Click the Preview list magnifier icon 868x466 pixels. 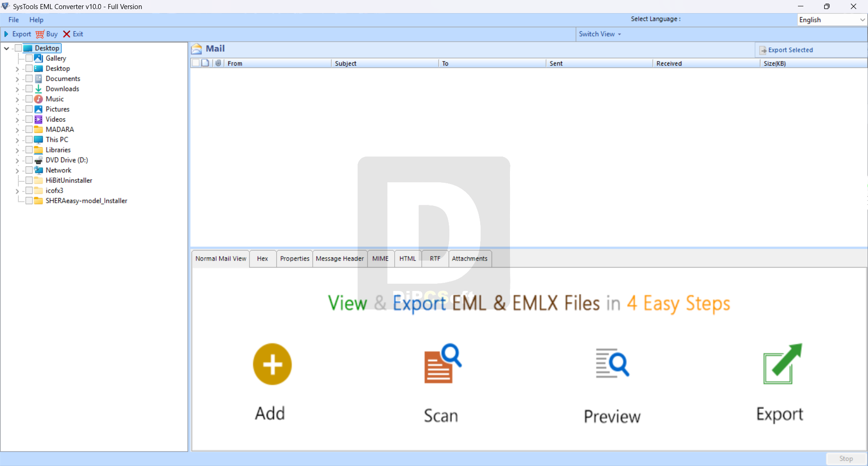click(612, 363)
